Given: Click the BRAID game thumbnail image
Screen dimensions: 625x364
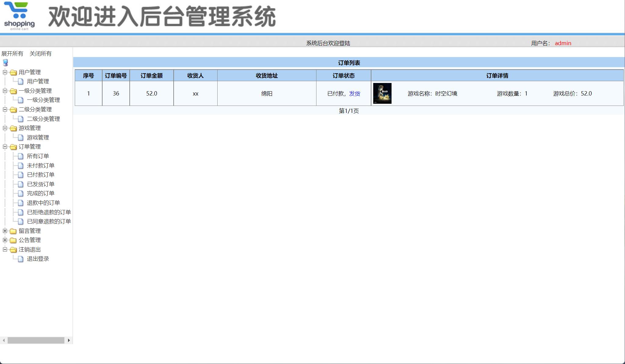Looking at the screenshot, I should click(x=383, y=93).
